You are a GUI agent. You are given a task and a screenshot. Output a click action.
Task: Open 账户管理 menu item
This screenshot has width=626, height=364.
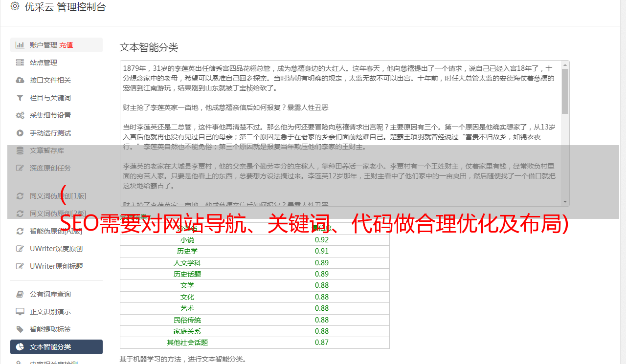(x=56, y=45)
